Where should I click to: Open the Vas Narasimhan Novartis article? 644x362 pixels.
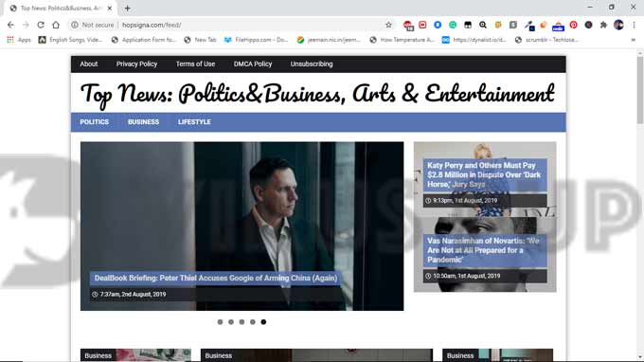[483, 250]
